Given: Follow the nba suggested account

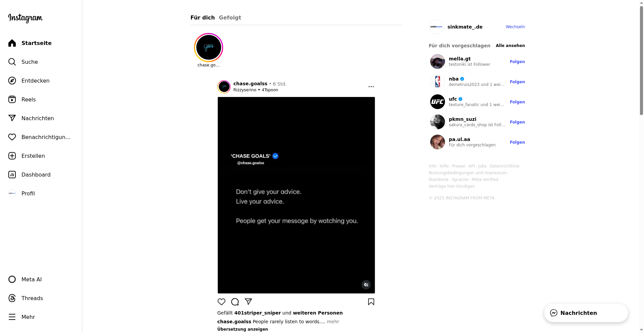Looking at the screenshot, I should point(517,82).
